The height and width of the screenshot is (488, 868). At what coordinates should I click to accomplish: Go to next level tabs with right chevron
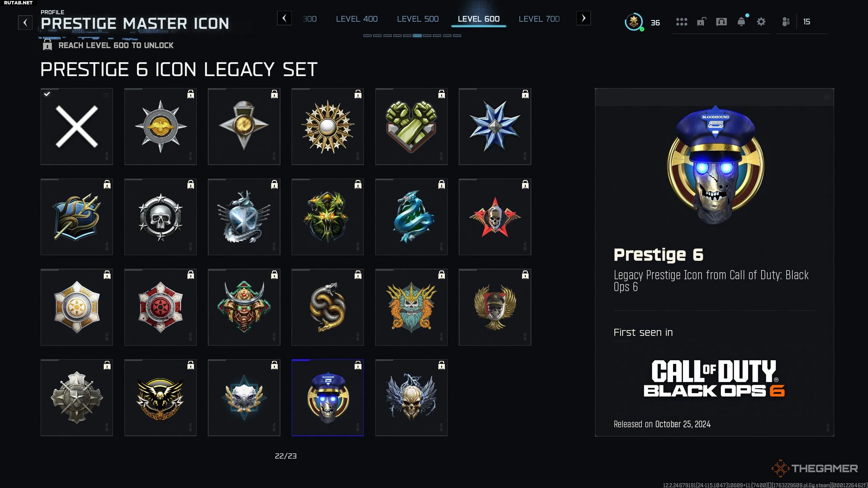click(584, 18)
